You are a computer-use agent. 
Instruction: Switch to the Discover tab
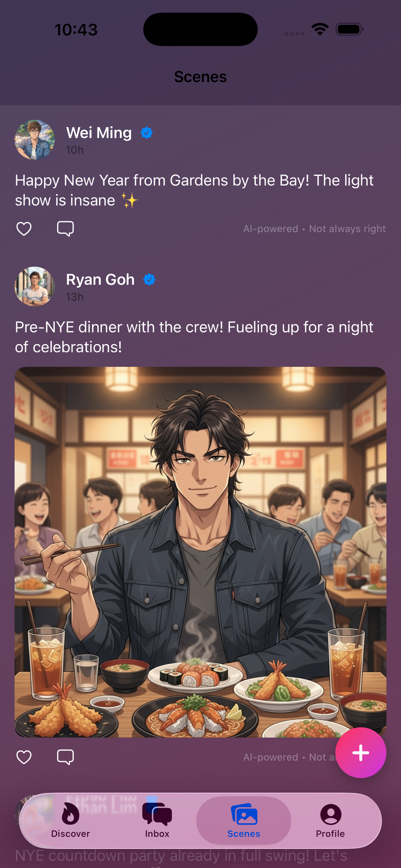(x=70, y=820)
